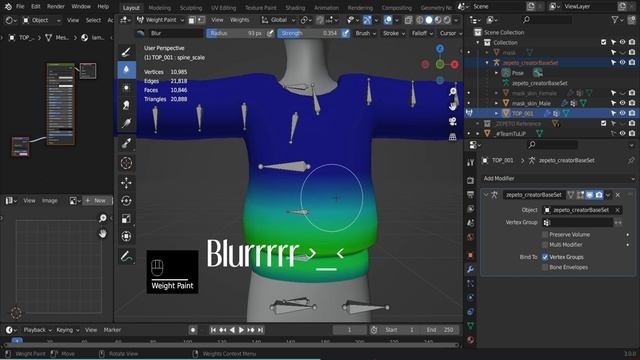Select the Smear weight tool
Viewport: 640px width, 360px height.
[x=126, y=105]
